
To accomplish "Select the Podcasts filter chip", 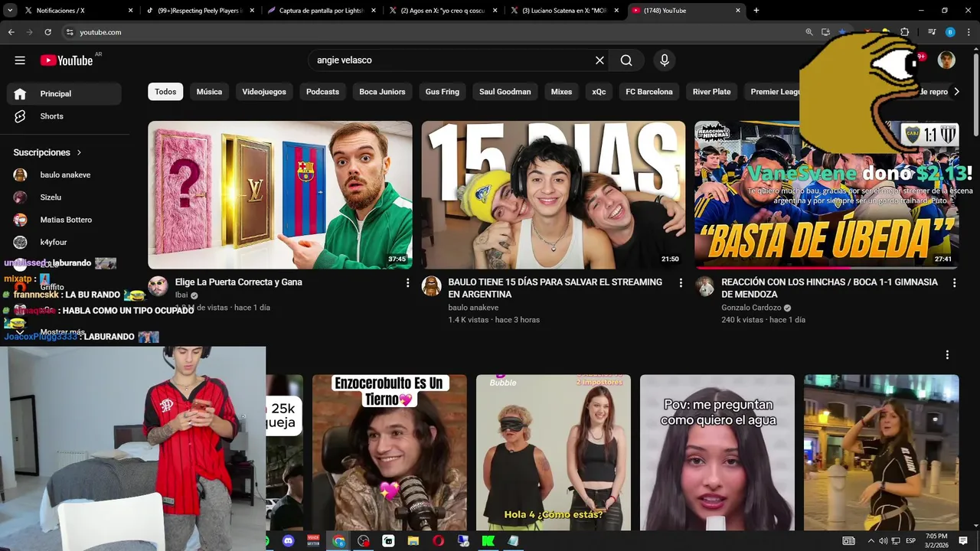I will point(322,92).
